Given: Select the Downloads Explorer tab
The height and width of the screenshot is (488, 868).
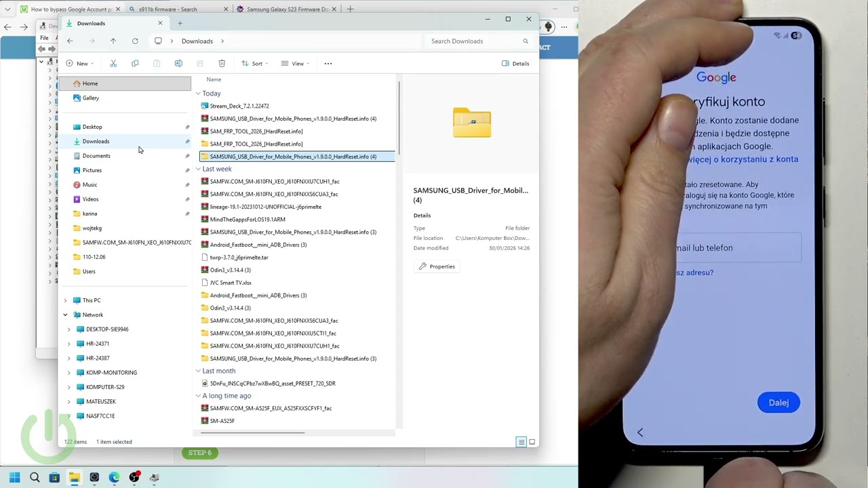Looking at the screenshot, I should pos(115,23).
